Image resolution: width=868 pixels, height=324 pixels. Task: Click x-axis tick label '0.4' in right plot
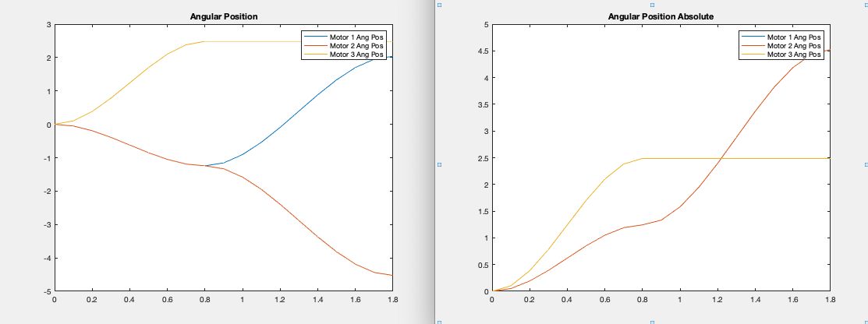click(567, 298)
